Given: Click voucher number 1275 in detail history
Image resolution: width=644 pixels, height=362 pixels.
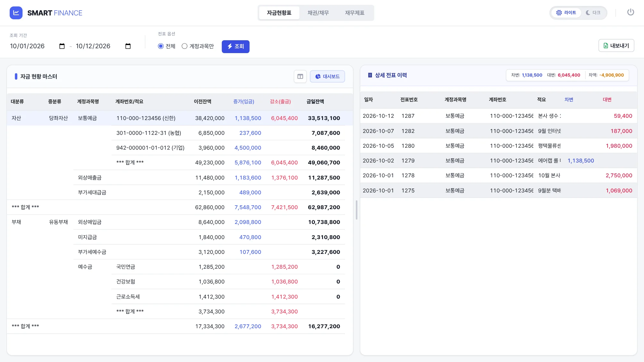Looking at the screenshot, I should click(x=408, y=190).
